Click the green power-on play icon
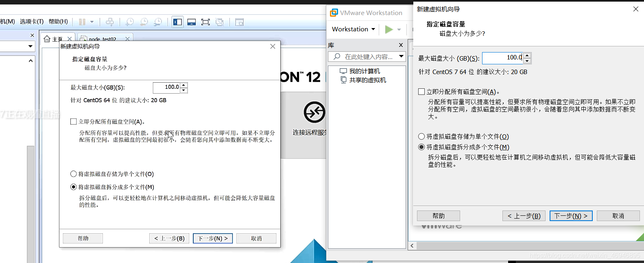Screen dimensions: 644x263 pos(389,29)
